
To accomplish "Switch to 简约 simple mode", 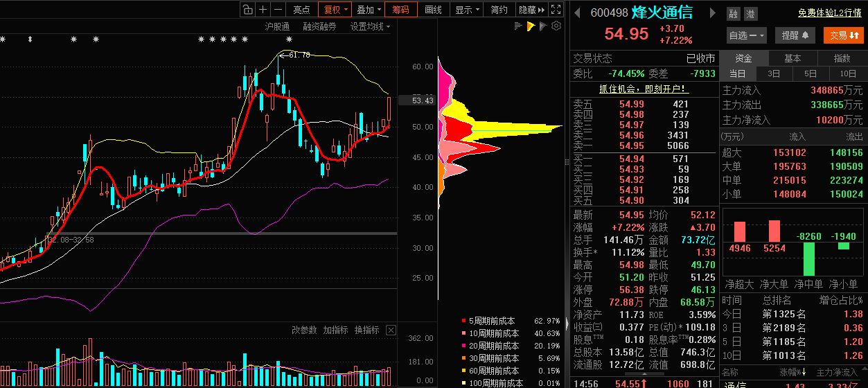I will (x=499, y=10).
